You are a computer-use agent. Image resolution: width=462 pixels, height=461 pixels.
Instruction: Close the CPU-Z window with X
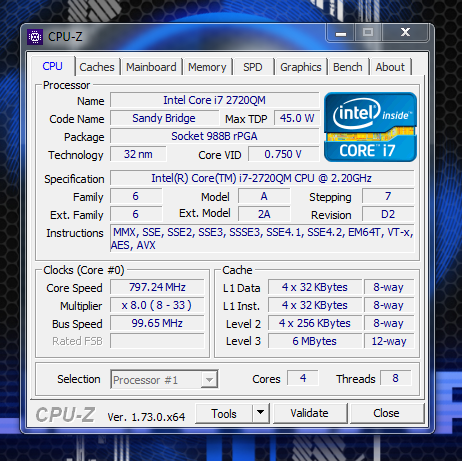[x=405, y=32]
